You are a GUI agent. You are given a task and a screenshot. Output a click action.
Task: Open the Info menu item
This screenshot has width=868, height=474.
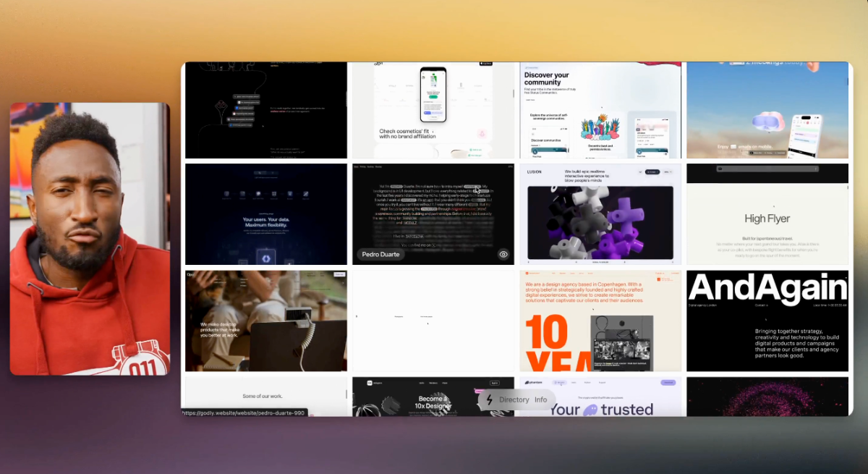click(541, 399)
